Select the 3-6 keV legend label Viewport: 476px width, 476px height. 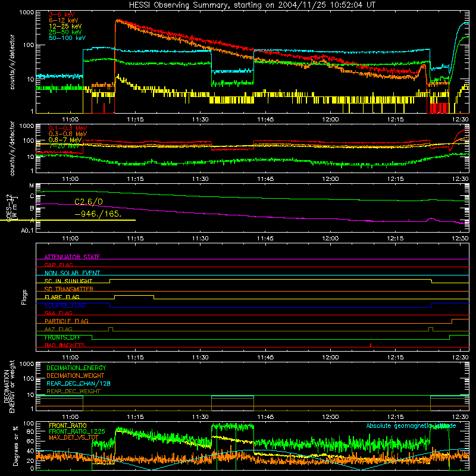coord(62,14)
